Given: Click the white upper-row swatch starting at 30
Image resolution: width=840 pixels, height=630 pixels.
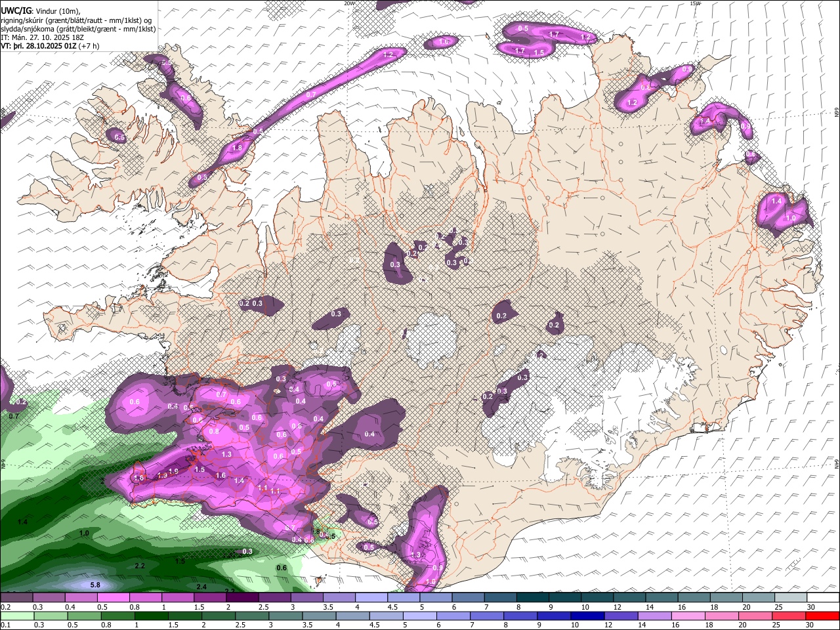Looking at the screenshot, I should (x=823, y=598).
